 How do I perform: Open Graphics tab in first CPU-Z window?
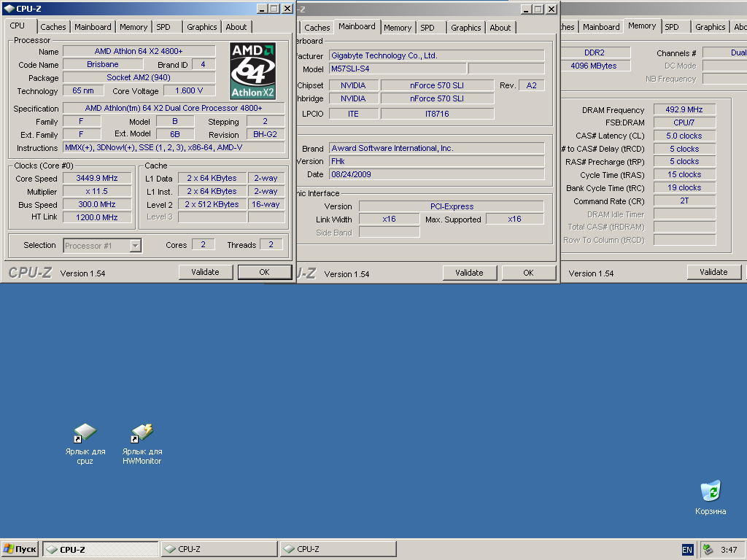(x=201, y=27)
